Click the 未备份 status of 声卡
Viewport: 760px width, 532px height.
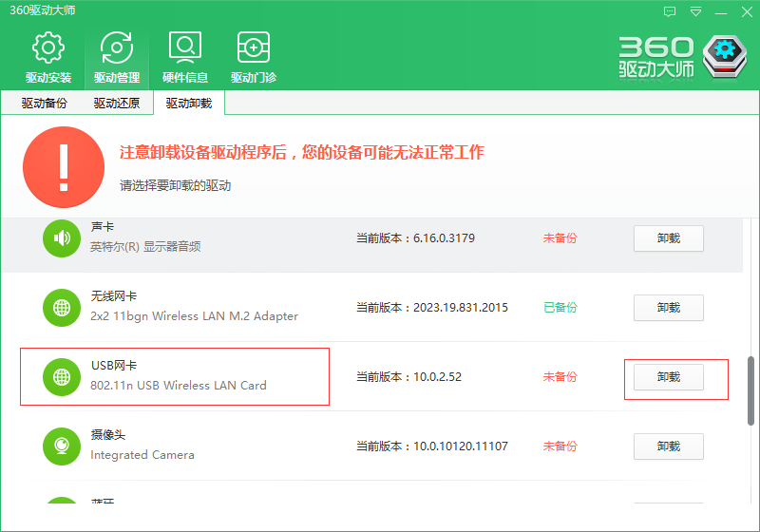click(560, 238)
